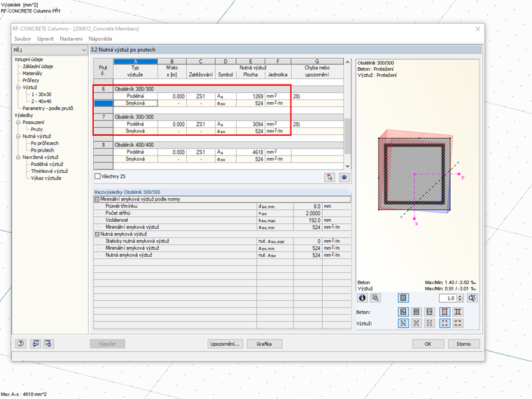Click the previous table arrow icon
The image size is (532, 399).
35,344
